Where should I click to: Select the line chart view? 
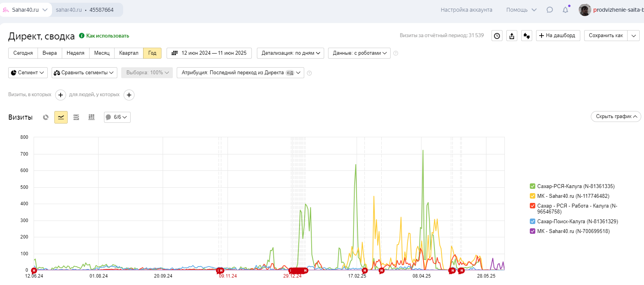click(x=61, y=117)
